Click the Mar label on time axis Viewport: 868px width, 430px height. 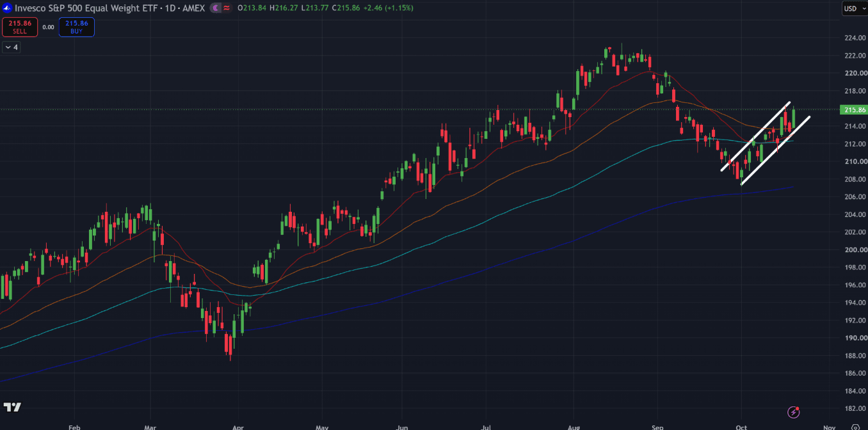(x=150, y=426)
